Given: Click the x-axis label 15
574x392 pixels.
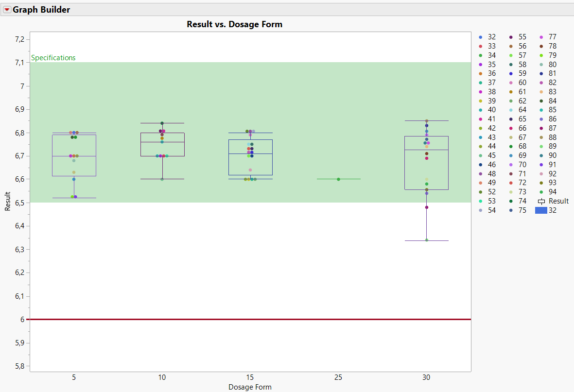Looking at the screenshot, I should pyautogui.click(x=250, y=377).
